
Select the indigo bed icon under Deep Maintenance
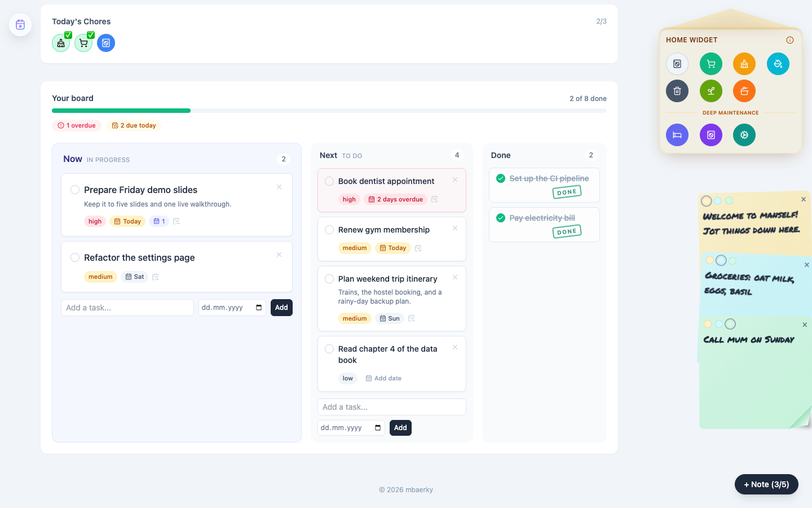677,135
